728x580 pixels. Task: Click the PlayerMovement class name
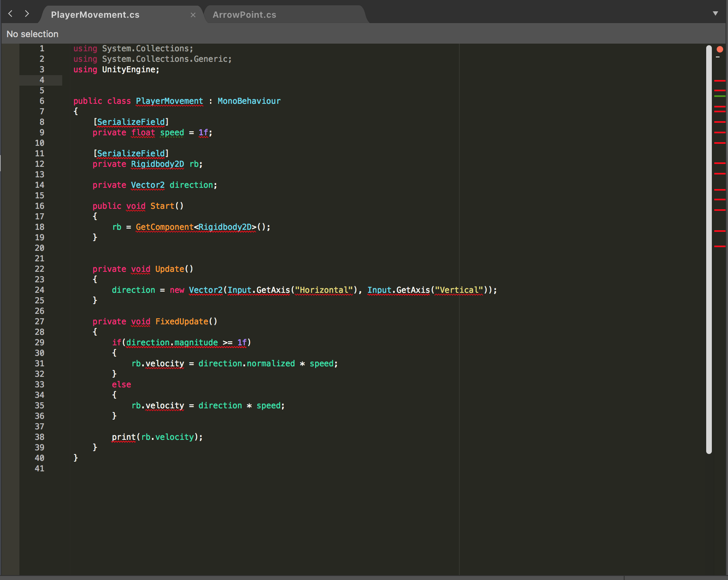pyautogui.click(x=169, y=101)
